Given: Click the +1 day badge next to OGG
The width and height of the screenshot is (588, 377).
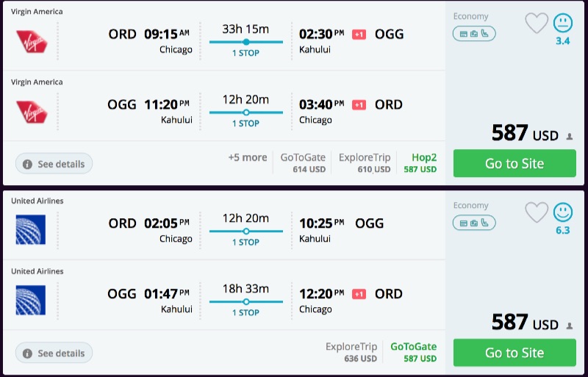Looking at the screenshot, I should [359, 35].
